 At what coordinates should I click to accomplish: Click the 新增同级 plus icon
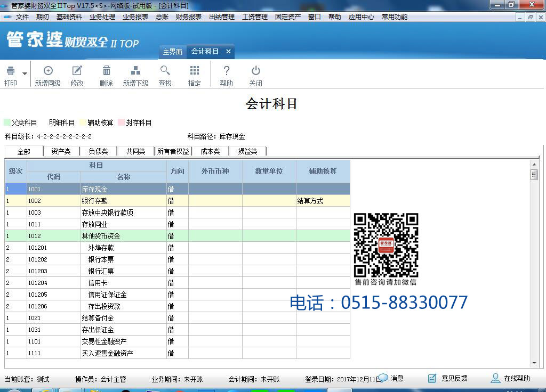pyautogui.click(x=48, y=71)
